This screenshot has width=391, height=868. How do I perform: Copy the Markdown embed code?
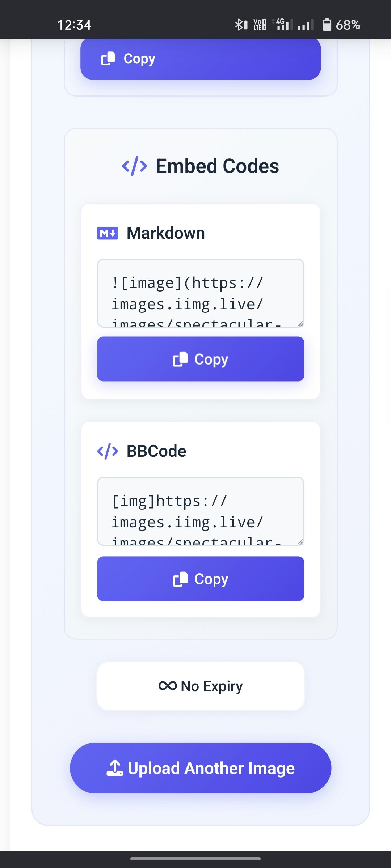point(200,359)
